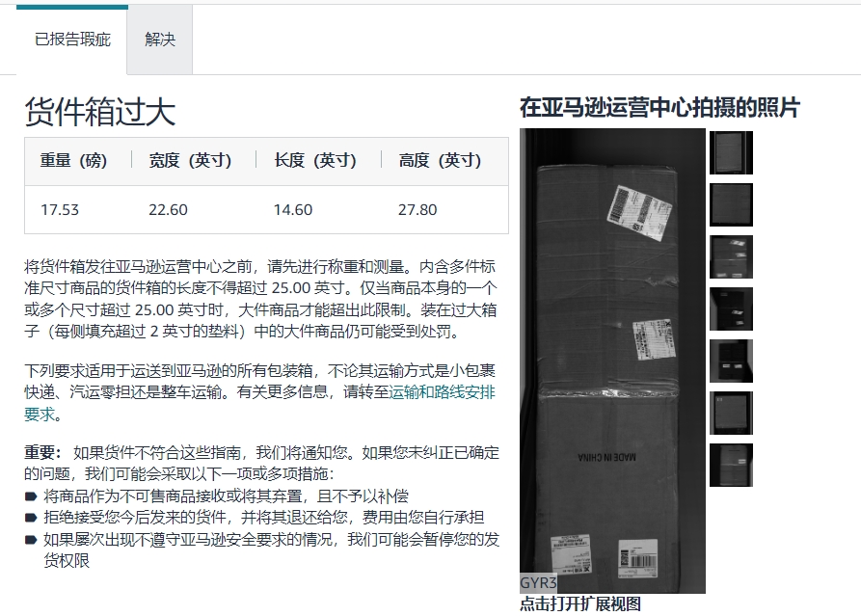This screenshot has width=861, height=616.
Task: Select the sixth photo thumbnail
Action: 730,413
